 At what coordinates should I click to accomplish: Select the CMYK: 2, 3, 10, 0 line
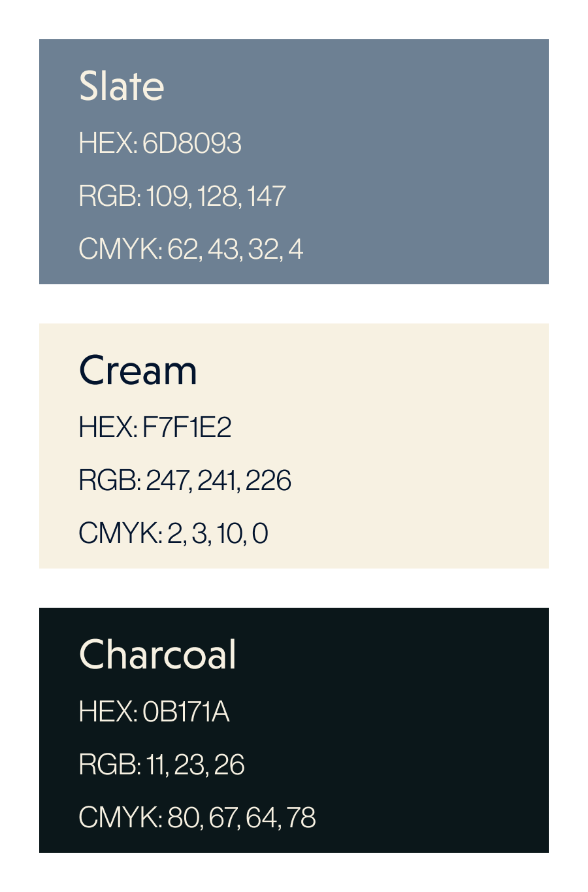[x=174, y=533]
